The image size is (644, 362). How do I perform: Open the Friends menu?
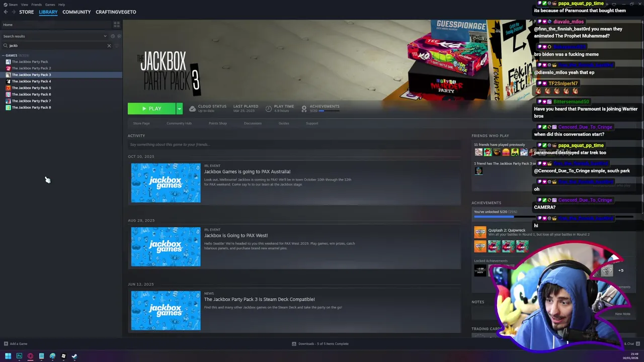click(37, 5)
